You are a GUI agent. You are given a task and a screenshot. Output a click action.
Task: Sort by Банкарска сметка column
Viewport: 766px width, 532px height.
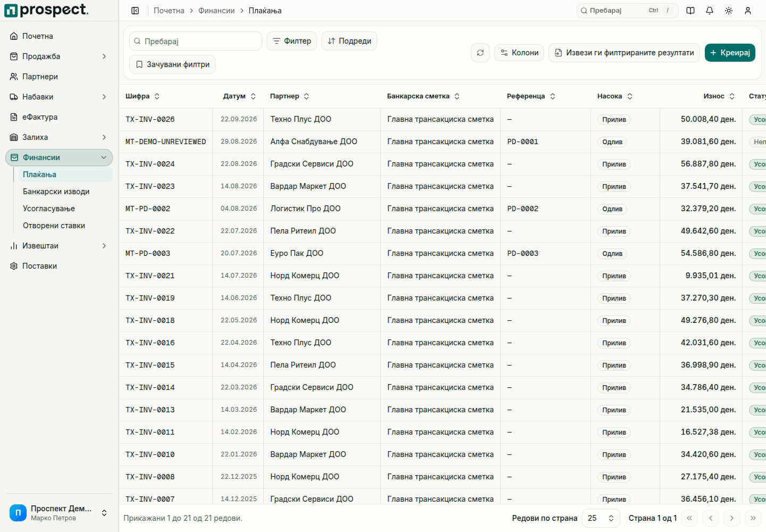[423, 96]
